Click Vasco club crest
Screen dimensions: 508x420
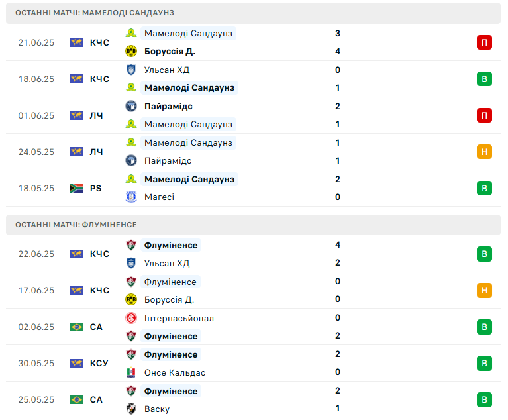131,409
